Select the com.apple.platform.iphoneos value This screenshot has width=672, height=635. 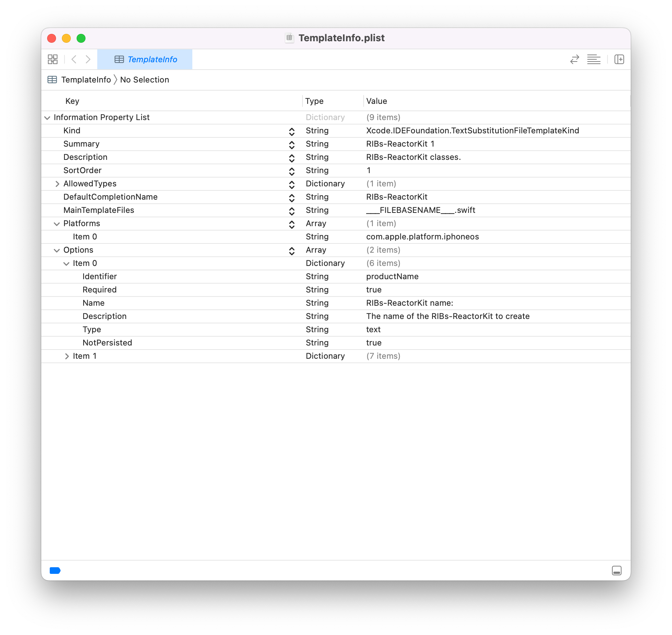[423, 236]
